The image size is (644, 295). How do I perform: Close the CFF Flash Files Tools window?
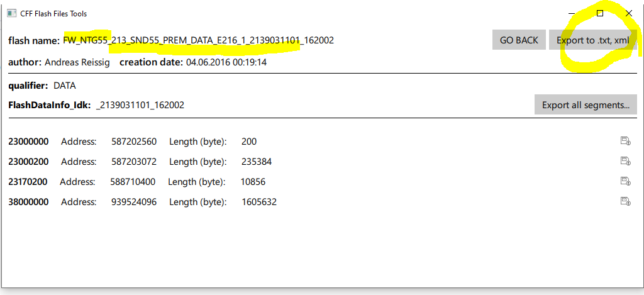(x=629, y=13)
